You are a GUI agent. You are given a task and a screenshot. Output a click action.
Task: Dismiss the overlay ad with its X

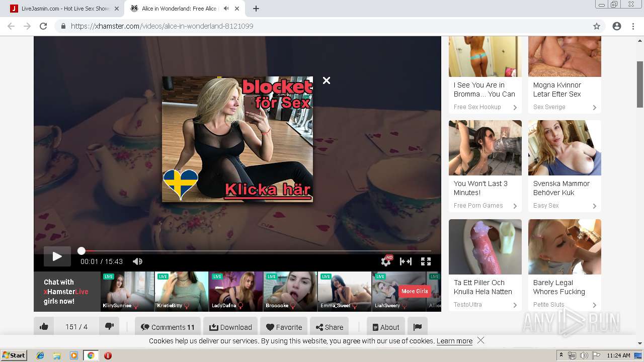coord(327,80)
